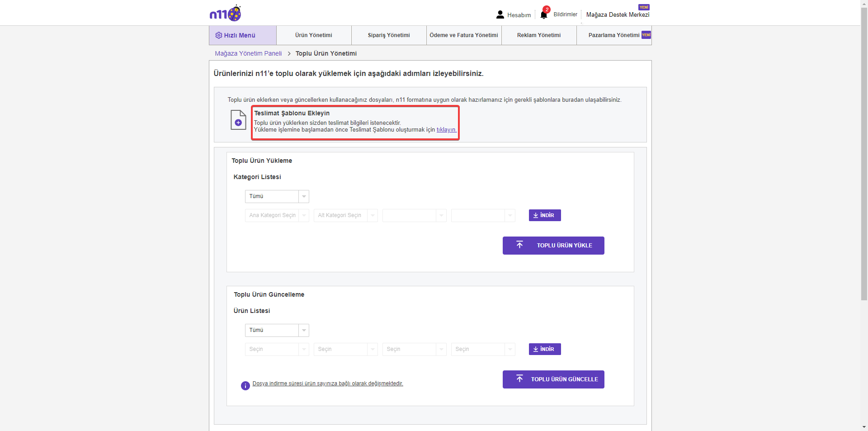Image resolution: width=868 pixels, height=431 pixels.
Task: Open Mağaza Destek Merkezi
Action: click(618, 14)
